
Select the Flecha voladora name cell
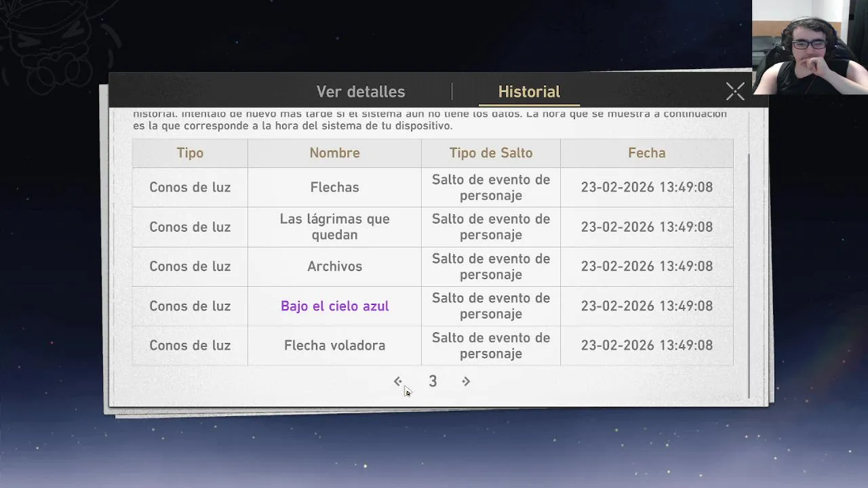[x=334, y=346]
